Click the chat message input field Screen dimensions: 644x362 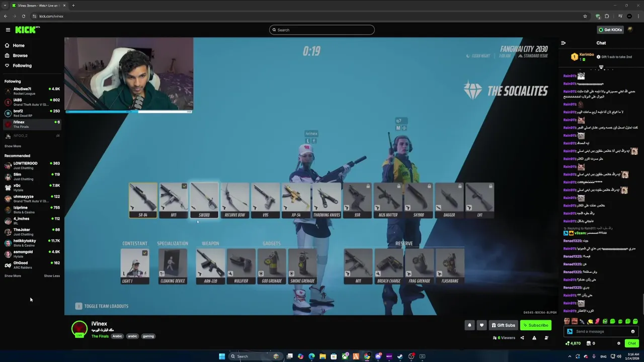coord(601,331)
